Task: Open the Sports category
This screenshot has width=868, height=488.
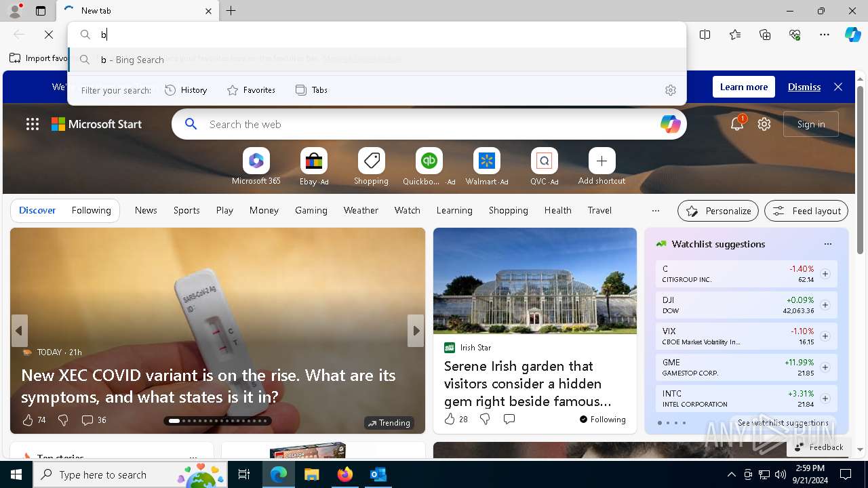Action: [x=186, y=211]
